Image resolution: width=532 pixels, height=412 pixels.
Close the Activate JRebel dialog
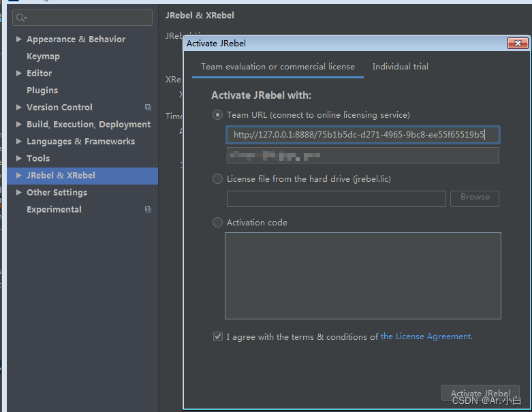pos(518,44)
